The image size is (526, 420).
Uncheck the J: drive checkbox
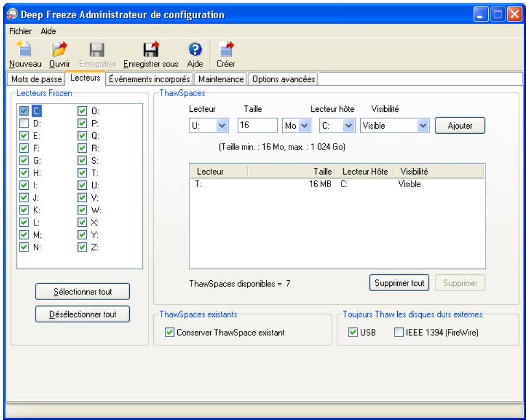[24, 197]
